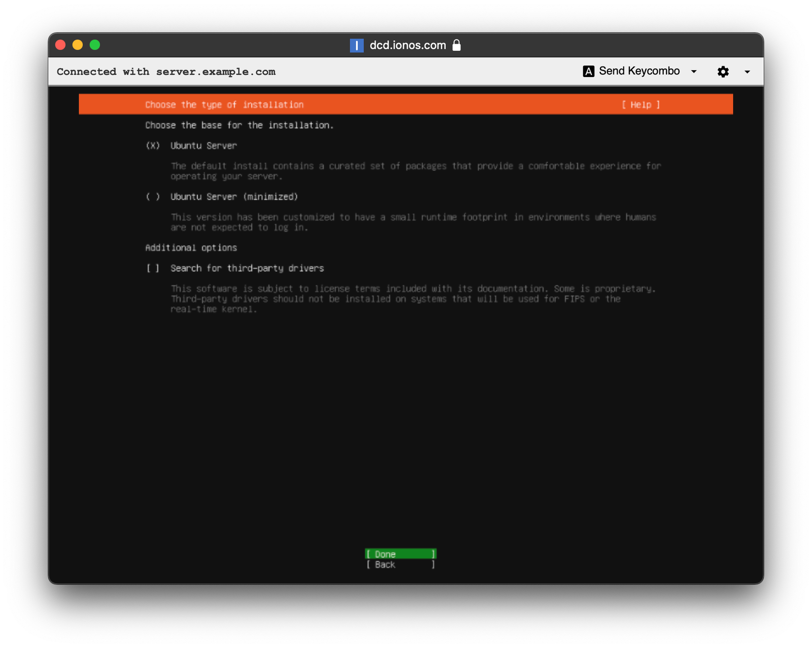Click the IONOS site favicon in title bar
This screenshot has height=648, width=812.
[357, 46]
